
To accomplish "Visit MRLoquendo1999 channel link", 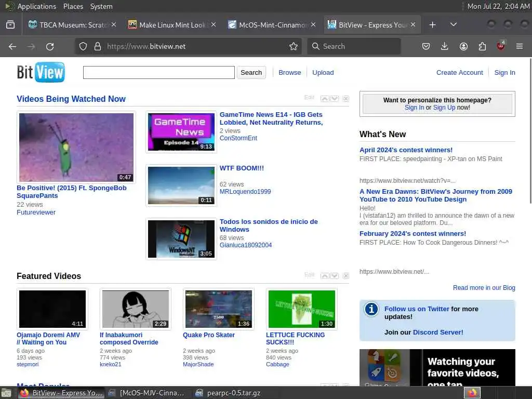I will tap(245, 192).
